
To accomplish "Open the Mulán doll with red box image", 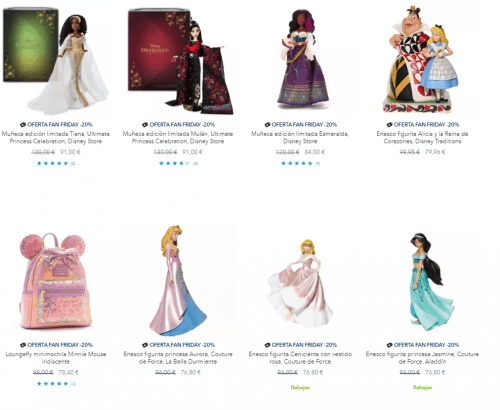I will (180, 61).
